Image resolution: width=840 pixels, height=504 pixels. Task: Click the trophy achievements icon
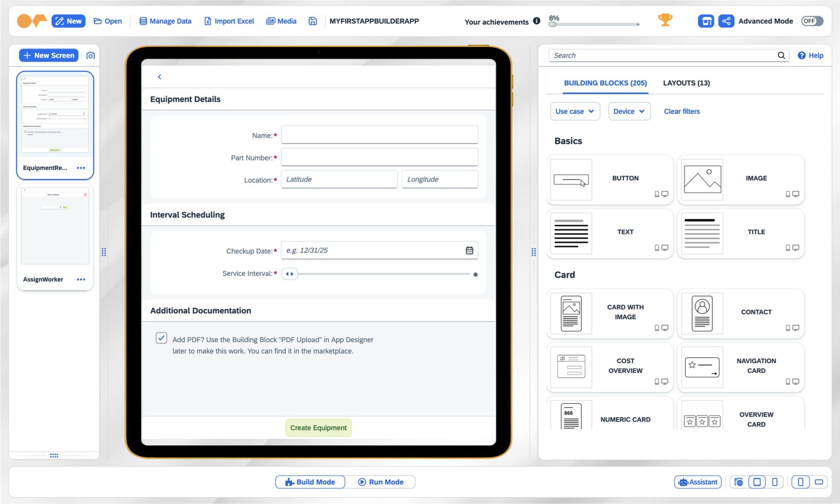point(665,20)
